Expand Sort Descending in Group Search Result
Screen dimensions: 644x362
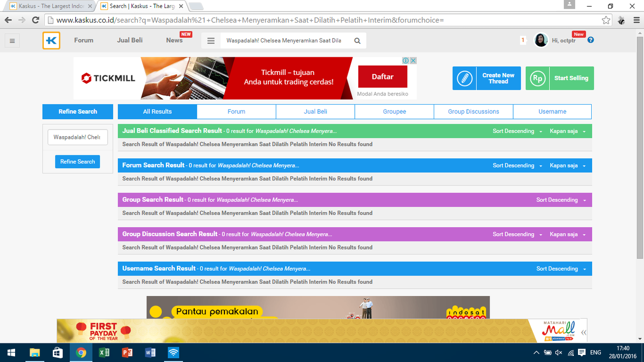[x=561, y=200]
